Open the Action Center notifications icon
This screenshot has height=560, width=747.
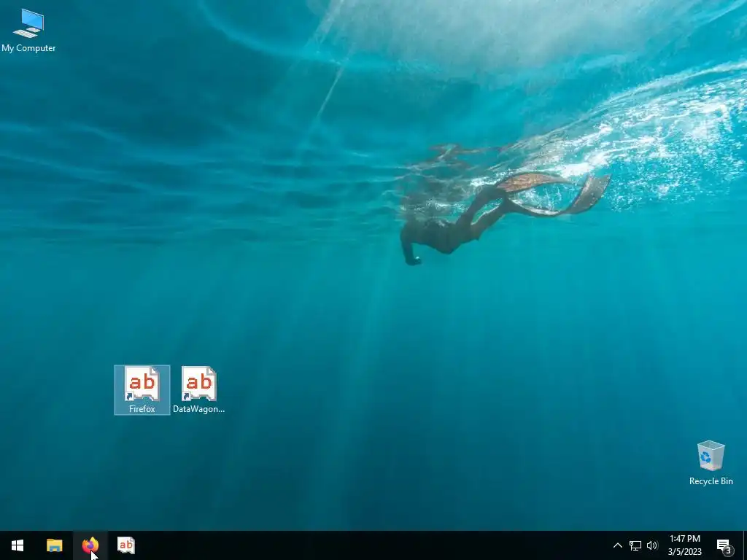724,545
